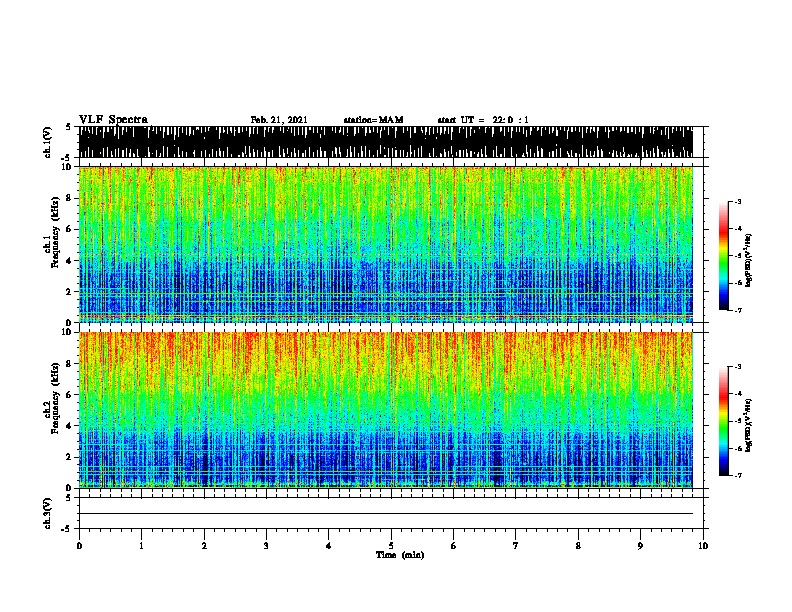
Task: Click inside the ch.1 spectrogram panel
Action: 385,244
